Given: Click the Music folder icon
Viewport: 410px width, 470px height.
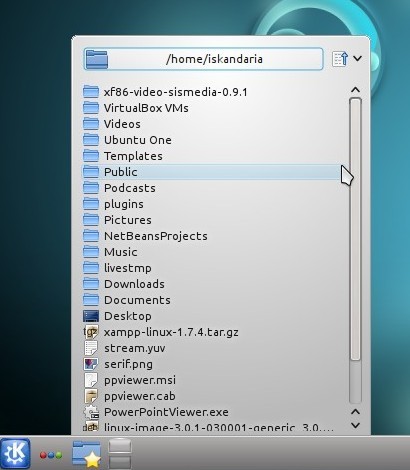Looking at the screenshot, I should tap(91, 252).
